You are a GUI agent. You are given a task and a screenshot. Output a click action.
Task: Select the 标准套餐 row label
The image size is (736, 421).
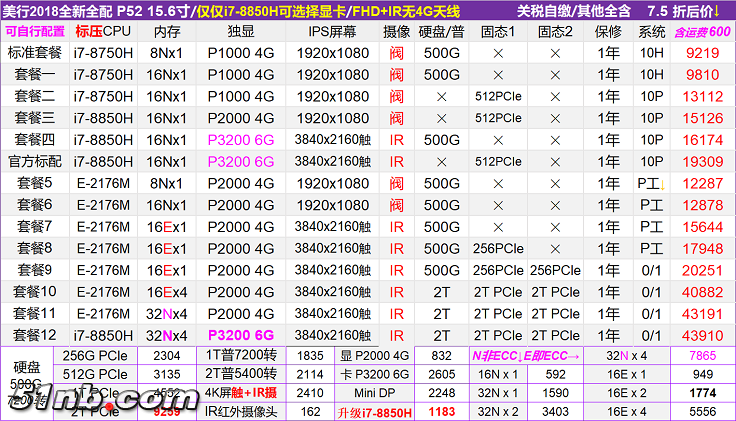click(x=34, y=52)
